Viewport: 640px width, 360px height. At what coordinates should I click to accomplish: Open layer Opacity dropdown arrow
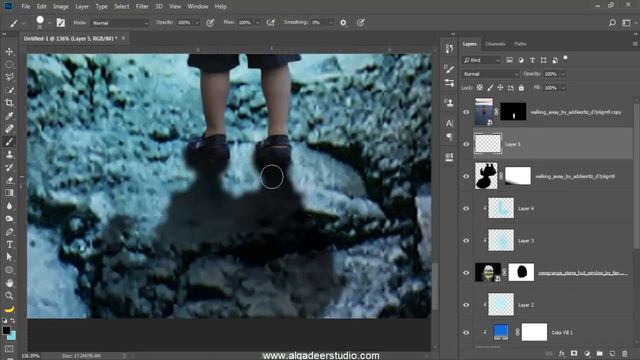click(564, 74)
